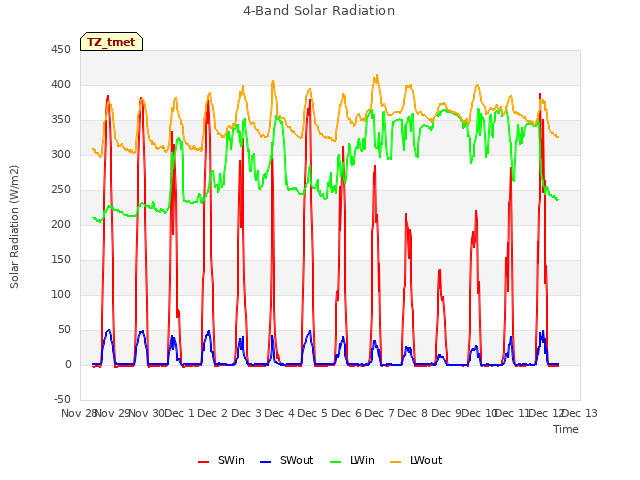The height and width of the screenshot is (480, 640).
Task: Click the Time axis label
Action: [x=566, y=429]
